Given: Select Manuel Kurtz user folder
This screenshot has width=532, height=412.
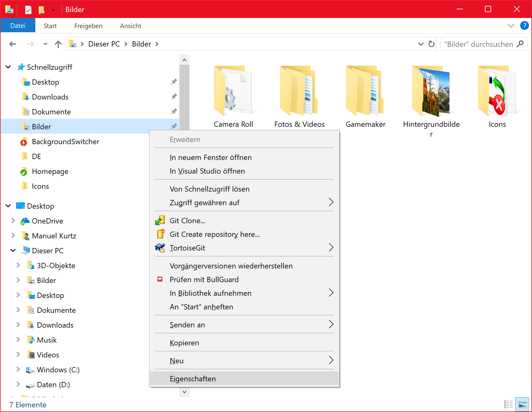Looking at the screenshot, I should coord(54,236).
